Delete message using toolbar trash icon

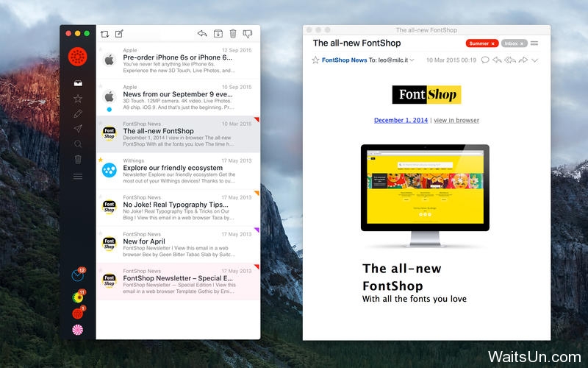[x=233, y=34]
